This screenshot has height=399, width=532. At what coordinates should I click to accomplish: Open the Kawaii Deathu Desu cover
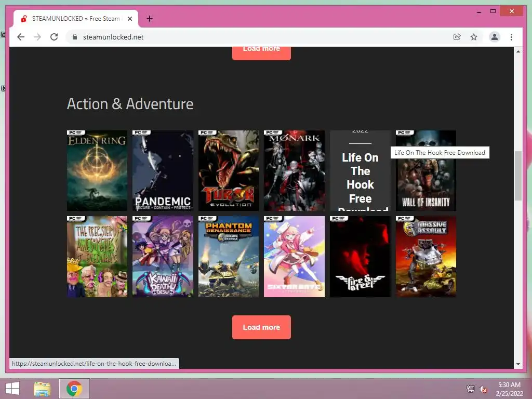[163, 257]
